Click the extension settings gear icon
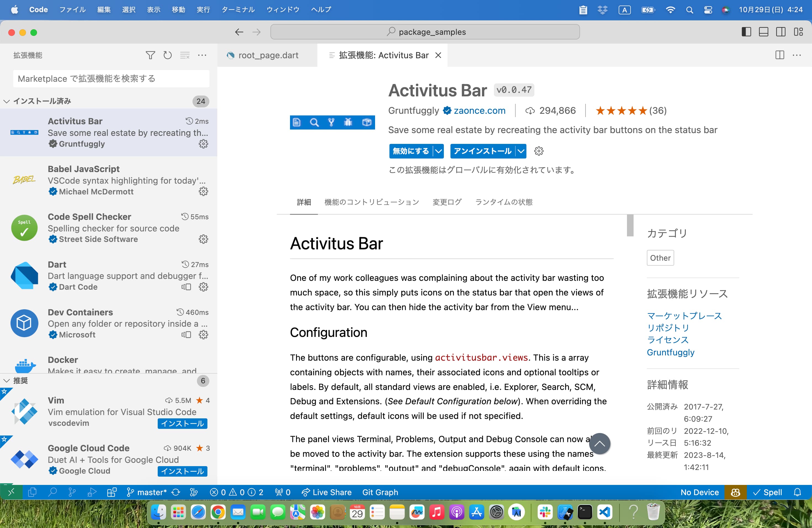 coord(538,151)
